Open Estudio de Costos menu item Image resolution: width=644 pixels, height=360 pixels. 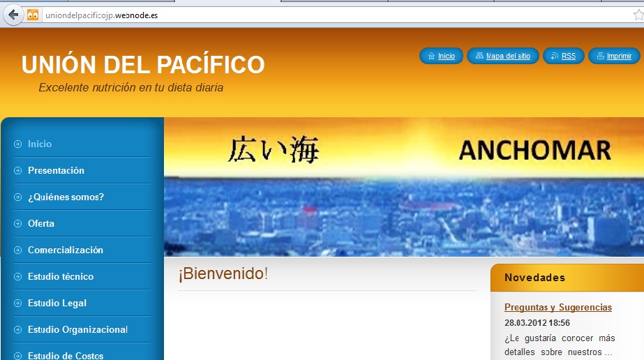click(x=66, y=355)
